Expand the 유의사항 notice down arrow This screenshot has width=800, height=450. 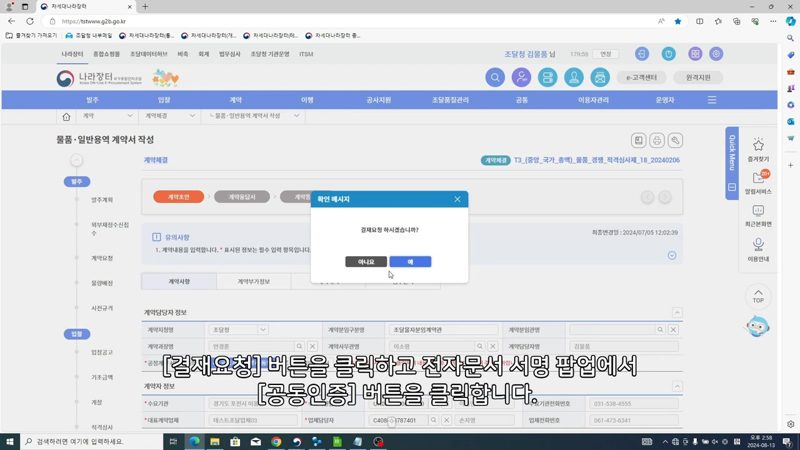pyautogui.click(x=672, y=256)
